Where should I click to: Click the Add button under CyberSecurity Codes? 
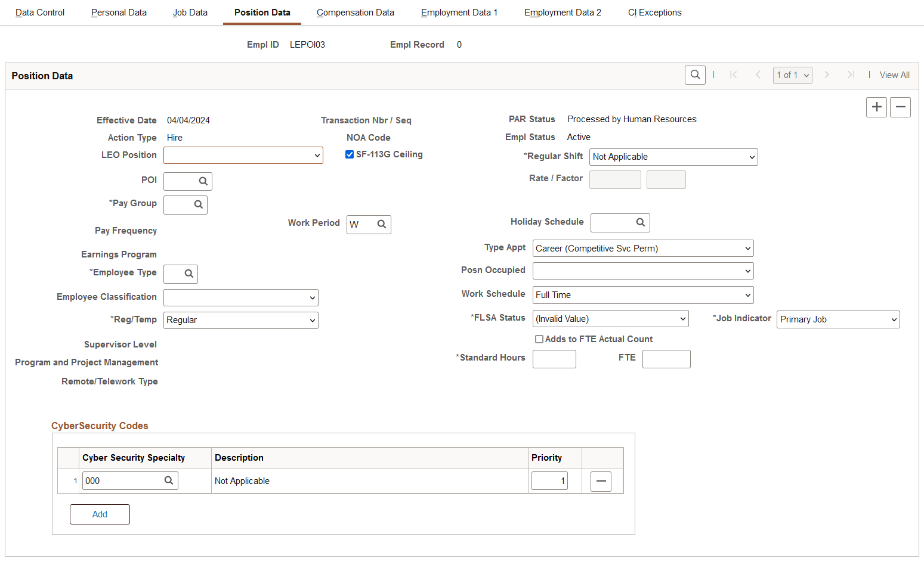(x=100, y=514)
